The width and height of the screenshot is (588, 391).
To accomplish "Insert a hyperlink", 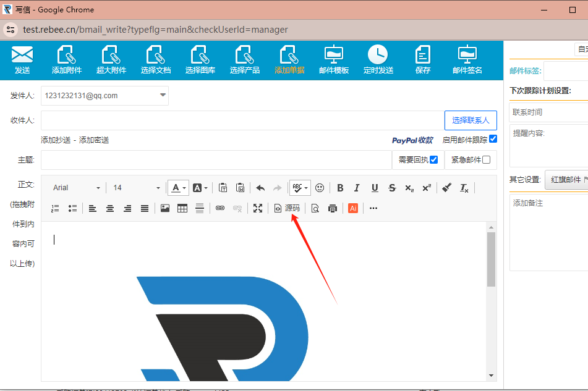I will pos(220,208).
